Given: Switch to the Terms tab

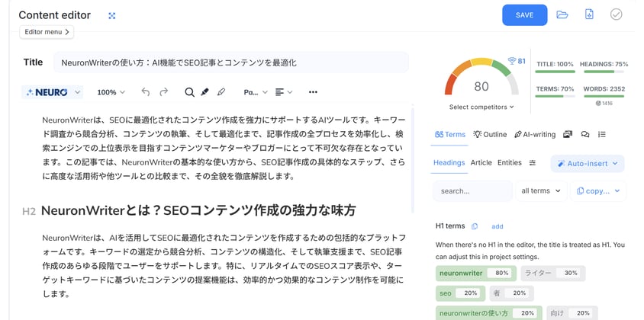Looking at the screenshot, I should [x=449, y=134].
